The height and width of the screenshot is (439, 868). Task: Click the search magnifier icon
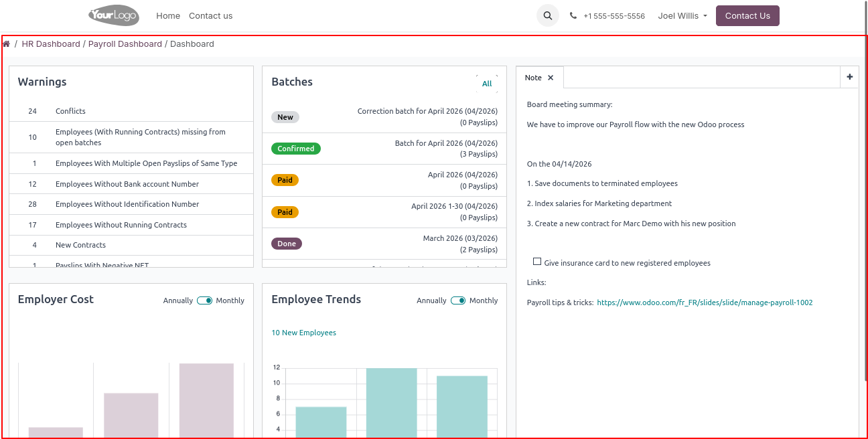tap(548, 16)
